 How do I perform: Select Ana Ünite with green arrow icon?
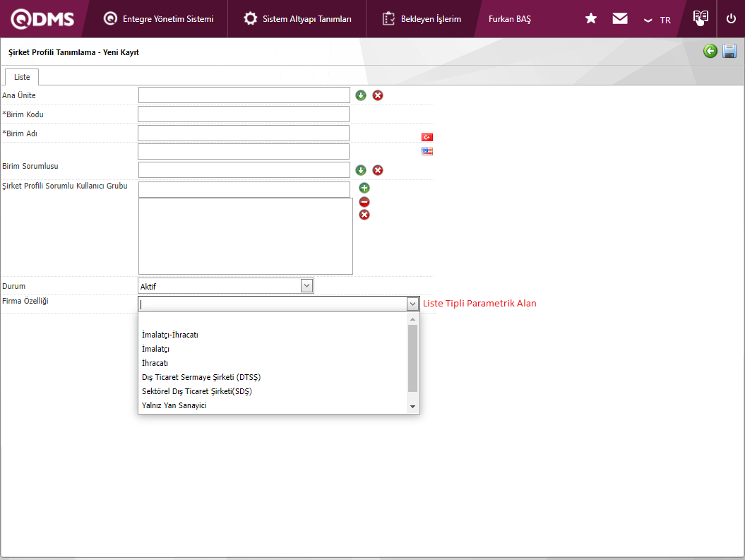click(361, 95)
